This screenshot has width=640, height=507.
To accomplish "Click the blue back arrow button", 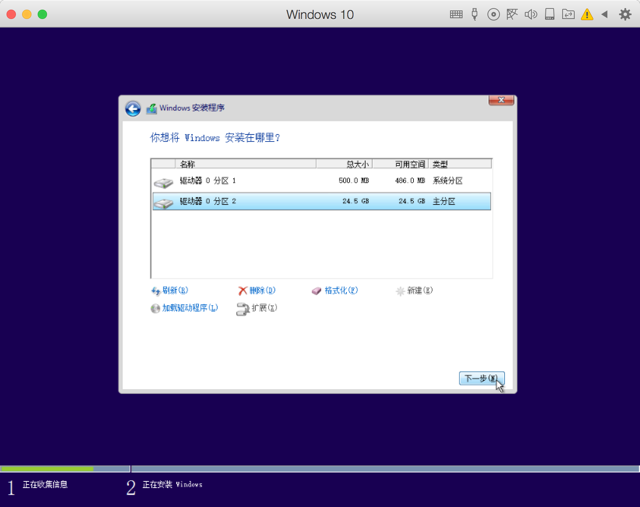I will pyautogui.click(x=133, y=109).
